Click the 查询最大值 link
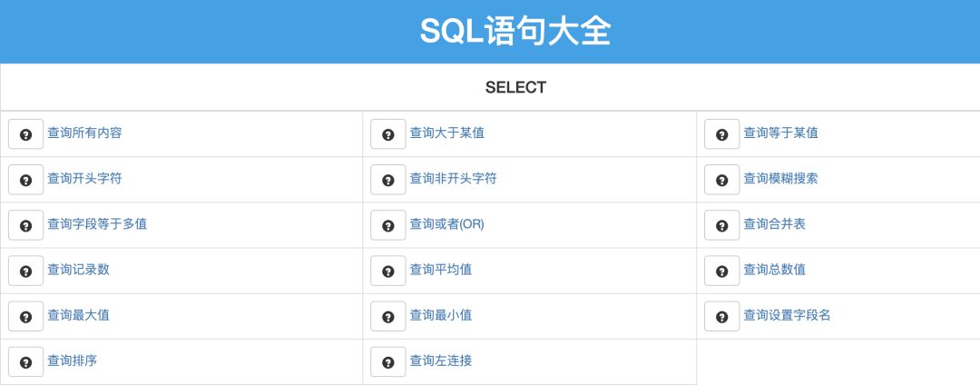The width and height of the screenshot is (980, 385). 78,315
